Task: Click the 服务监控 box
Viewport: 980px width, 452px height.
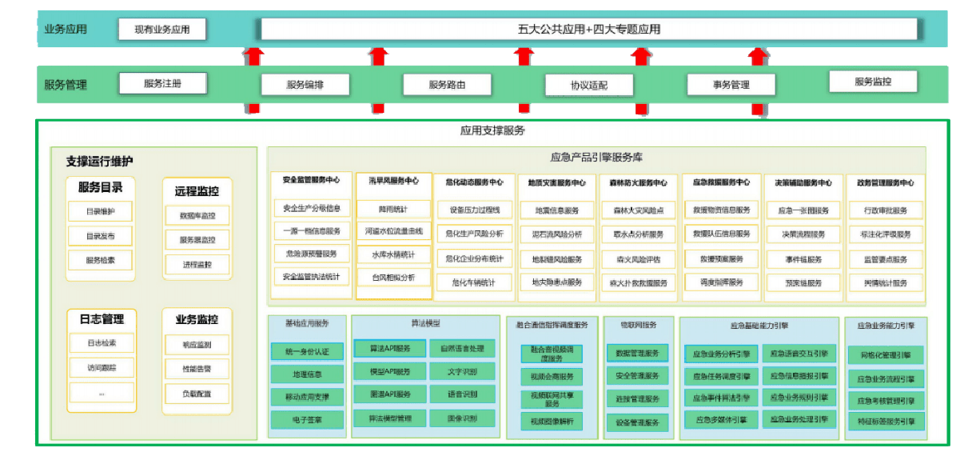Action: tap(872, 82)
